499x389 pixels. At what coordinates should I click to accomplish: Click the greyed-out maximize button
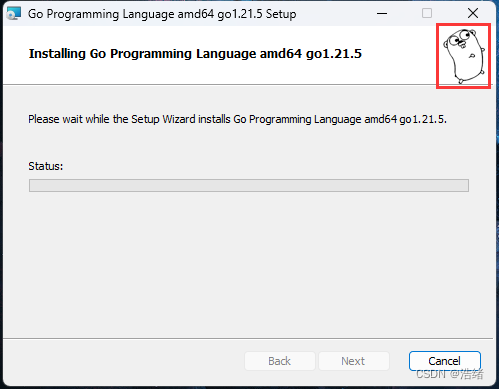[x=427, y=13]
